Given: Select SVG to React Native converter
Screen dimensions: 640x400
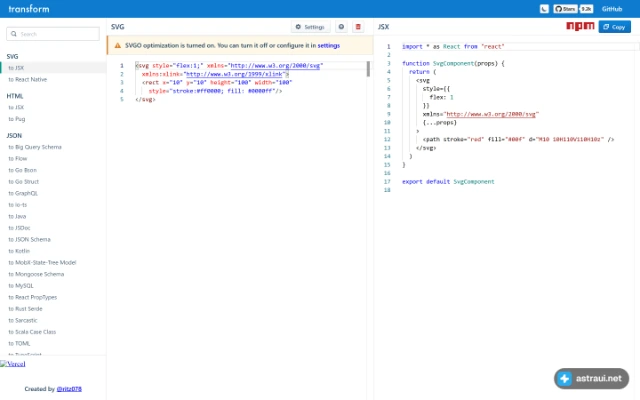Looking at the screenshot, I should [27, 80].
